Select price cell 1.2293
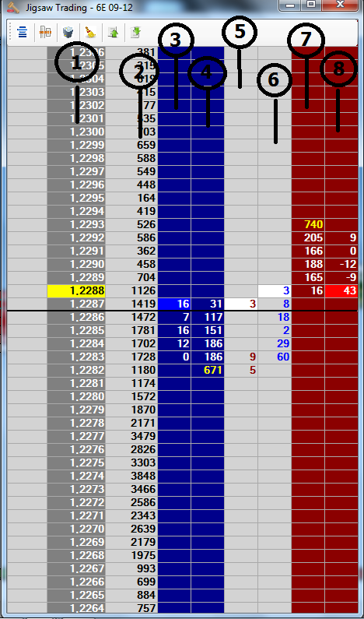Image resolution: width=364 pixels, height=619 pixels. click(x=76, y=224)
